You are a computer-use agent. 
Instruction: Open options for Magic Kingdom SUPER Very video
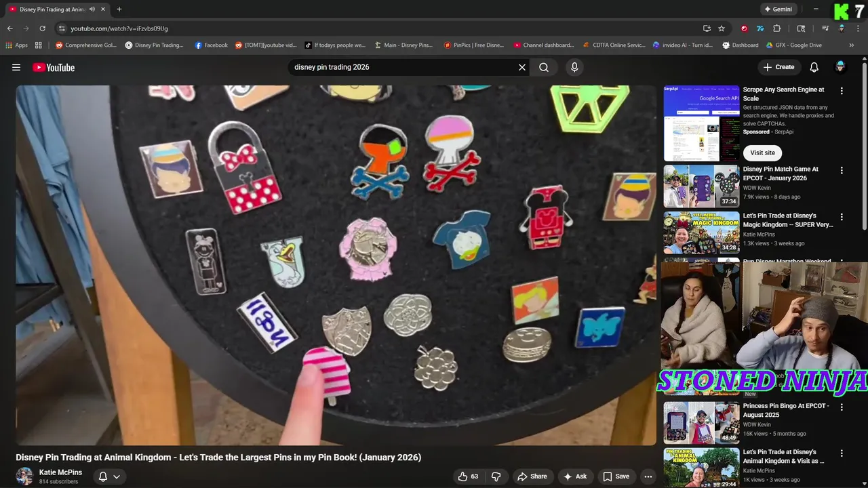842,218
